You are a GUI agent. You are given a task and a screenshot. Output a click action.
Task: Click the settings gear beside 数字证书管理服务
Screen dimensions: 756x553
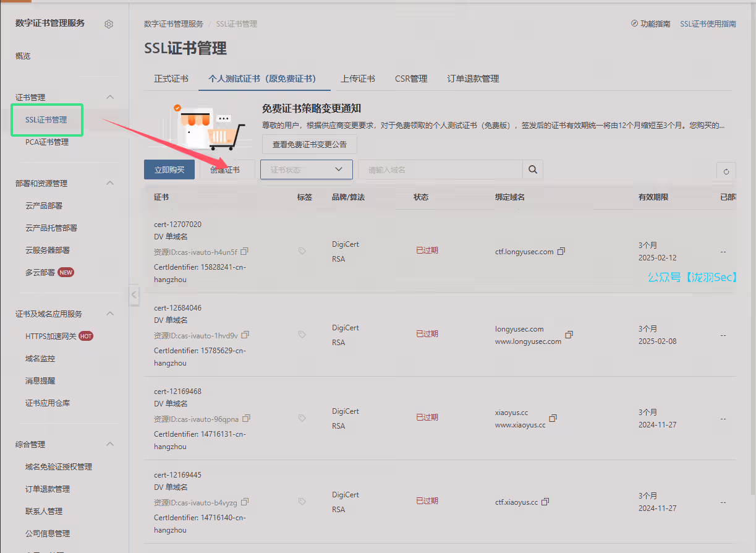point(109,24)
